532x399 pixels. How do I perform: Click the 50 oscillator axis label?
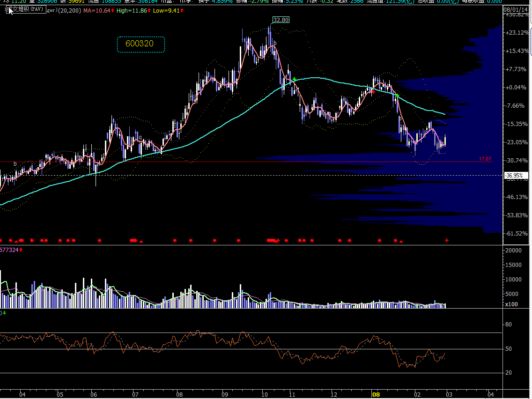point(508,349)
